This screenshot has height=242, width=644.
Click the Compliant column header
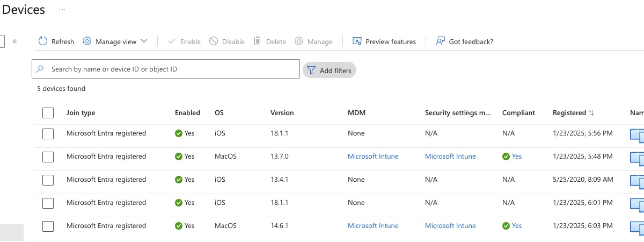pos(518,113)
